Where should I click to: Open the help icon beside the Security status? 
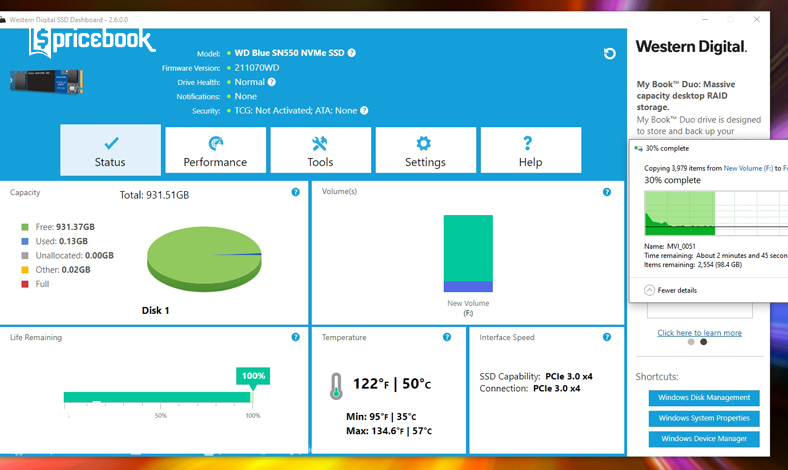(364, 111)
